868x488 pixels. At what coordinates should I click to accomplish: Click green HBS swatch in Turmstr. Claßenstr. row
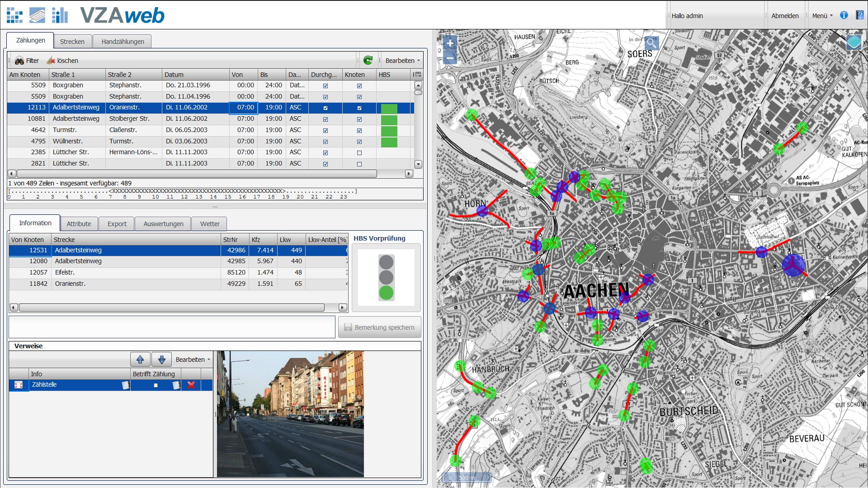(389, 131)
